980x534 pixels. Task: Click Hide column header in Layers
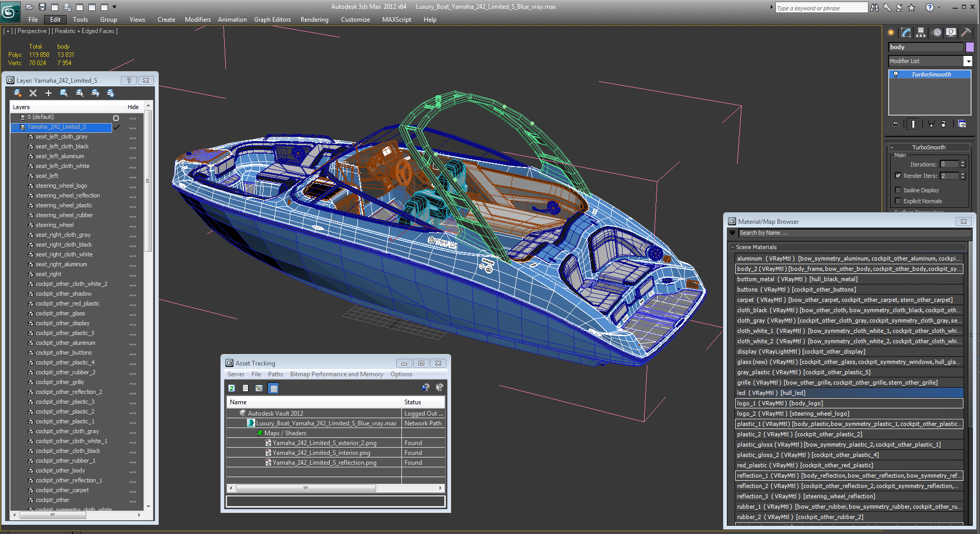coord(133,107)
